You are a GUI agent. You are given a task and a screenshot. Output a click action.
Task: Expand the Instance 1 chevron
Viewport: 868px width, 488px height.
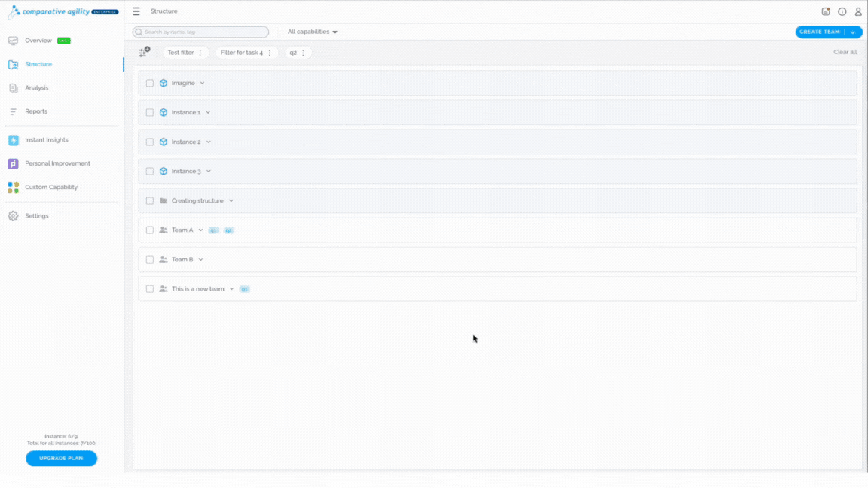tap(208, 112)
